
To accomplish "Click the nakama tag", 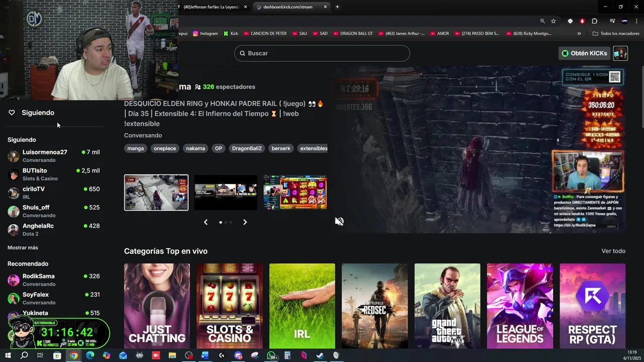I will pos(195,148).
